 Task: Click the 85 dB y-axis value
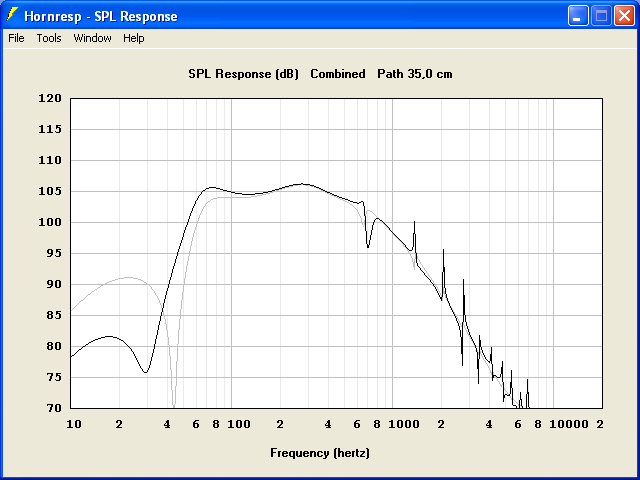[x=54, y=316]
